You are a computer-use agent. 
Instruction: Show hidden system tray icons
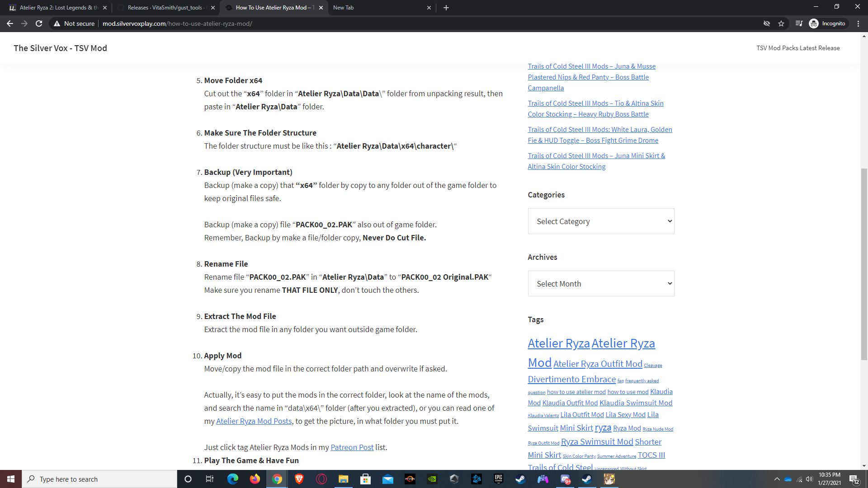click(x=777, y=479)
